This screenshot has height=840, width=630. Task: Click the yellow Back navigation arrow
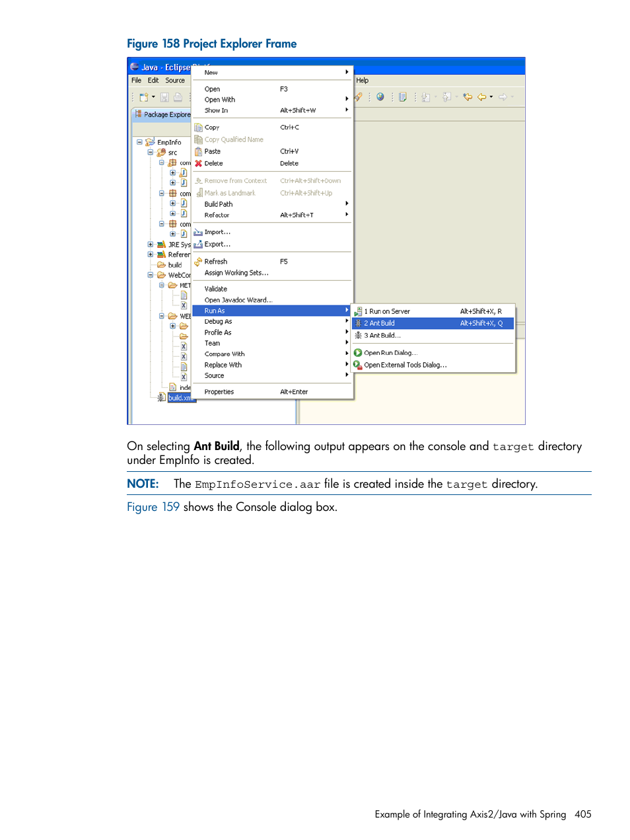click(482, 97)
